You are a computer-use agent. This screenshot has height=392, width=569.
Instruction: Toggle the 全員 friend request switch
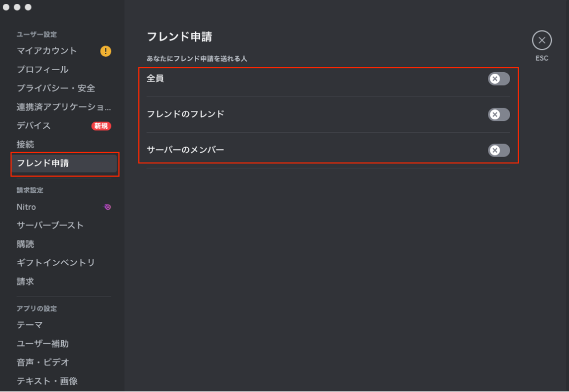coord(498,79)
